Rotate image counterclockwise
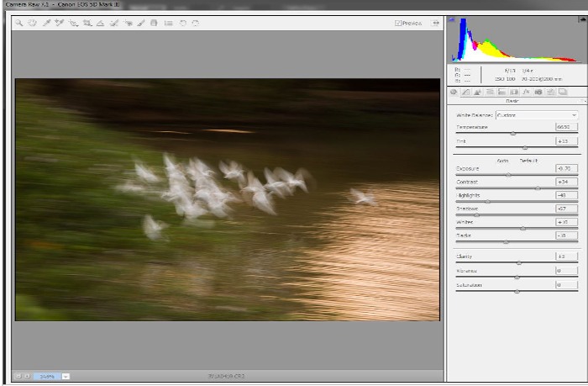 pyautogui.click(x=182, y=24)
